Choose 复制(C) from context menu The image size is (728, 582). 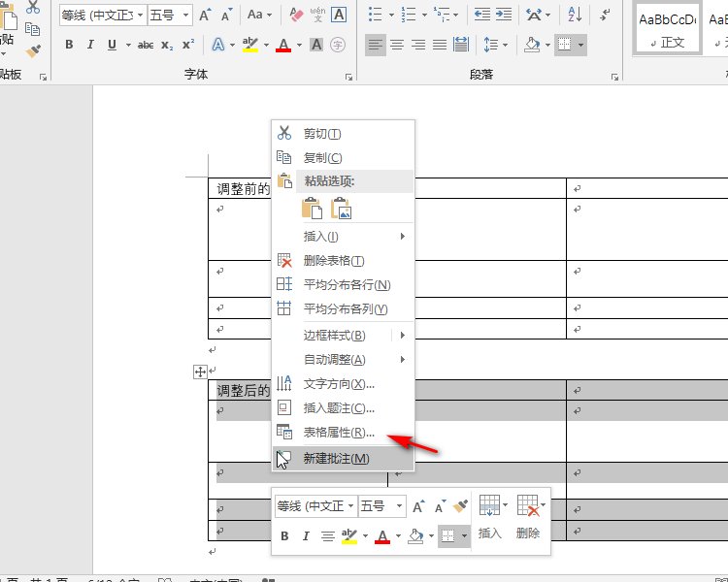coord(344,157)
